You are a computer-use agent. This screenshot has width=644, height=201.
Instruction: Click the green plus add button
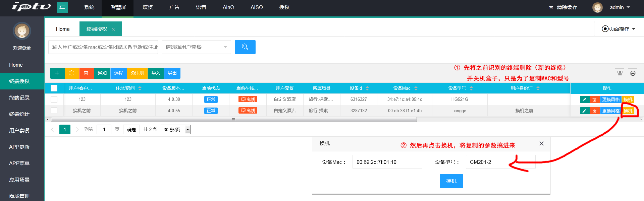coord(57,73)
